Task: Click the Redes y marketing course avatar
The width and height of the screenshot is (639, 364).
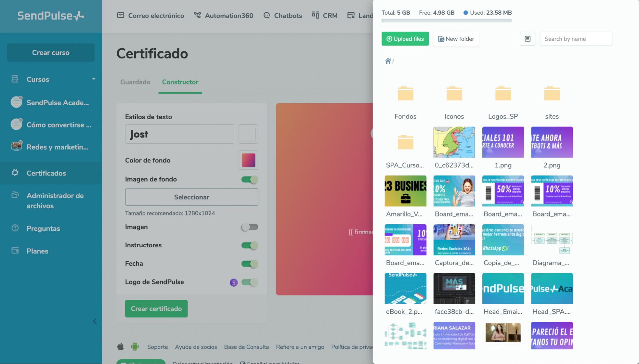Action: [16, 146]
